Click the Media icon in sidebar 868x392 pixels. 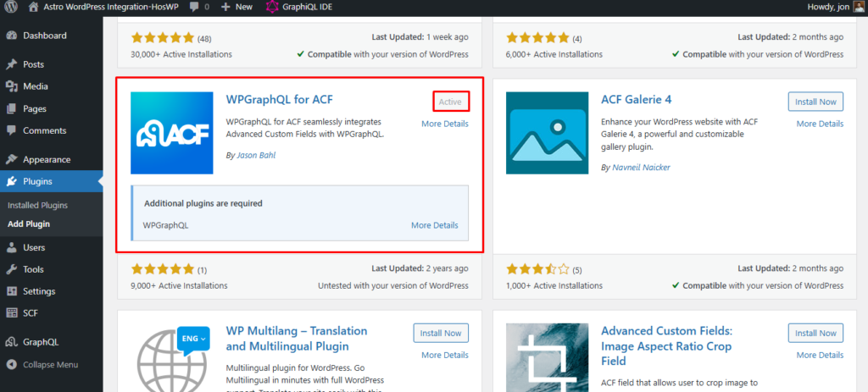(x=11, y=86)
